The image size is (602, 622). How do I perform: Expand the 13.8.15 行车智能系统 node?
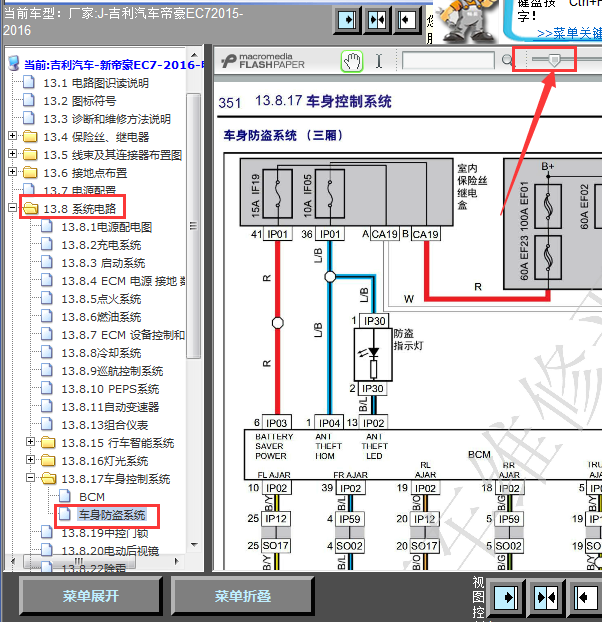coord(30,442)
